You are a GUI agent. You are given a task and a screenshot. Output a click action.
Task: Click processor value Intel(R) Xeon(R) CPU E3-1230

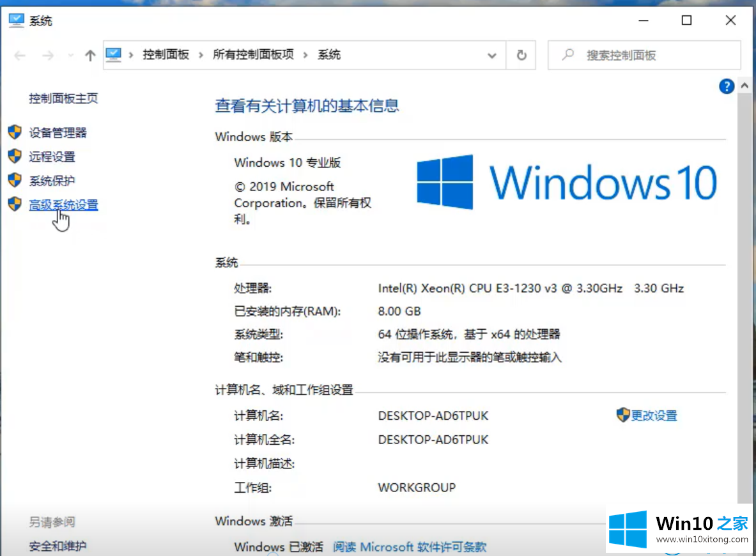coord(531,288)
